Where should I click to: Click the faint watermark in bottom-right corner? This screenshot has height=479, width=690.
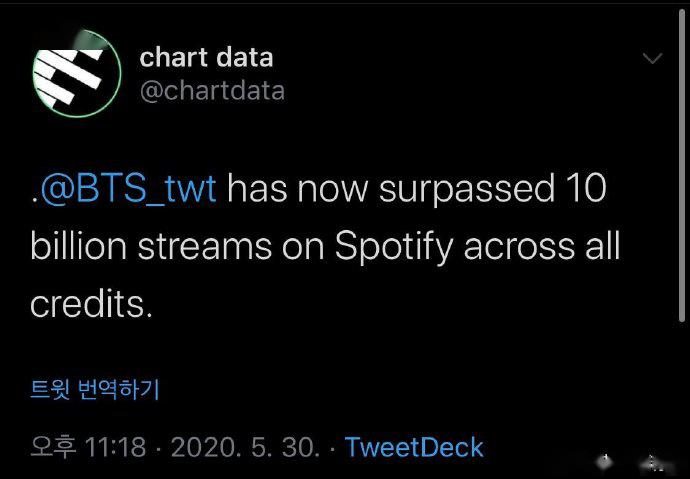652,462
